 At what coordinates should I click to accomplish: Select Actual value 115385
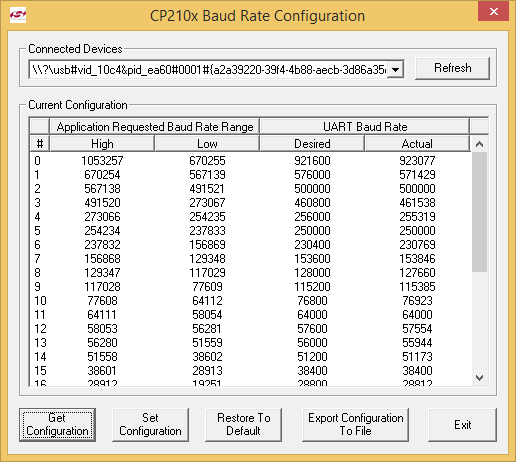pos(417,287)
